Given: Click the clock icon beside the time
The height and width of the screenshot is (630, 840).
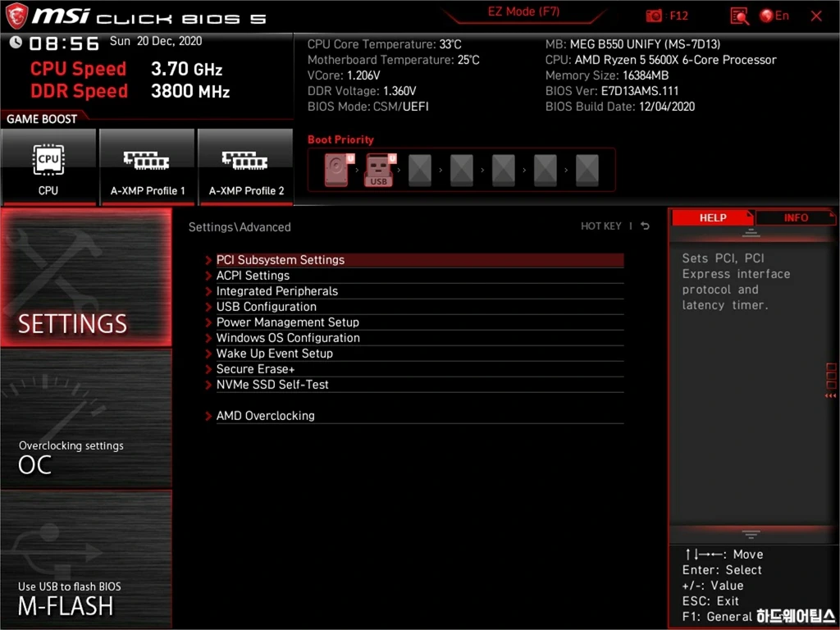Looking at the screenshot, I should (16, 43).
